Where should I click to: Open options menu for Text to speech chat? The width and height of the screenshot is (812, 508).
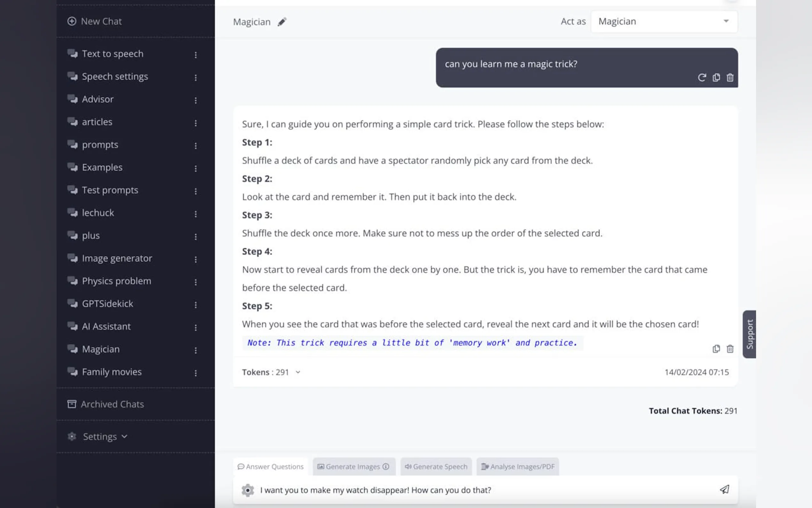pyautogui.click(x=196, y=55)
